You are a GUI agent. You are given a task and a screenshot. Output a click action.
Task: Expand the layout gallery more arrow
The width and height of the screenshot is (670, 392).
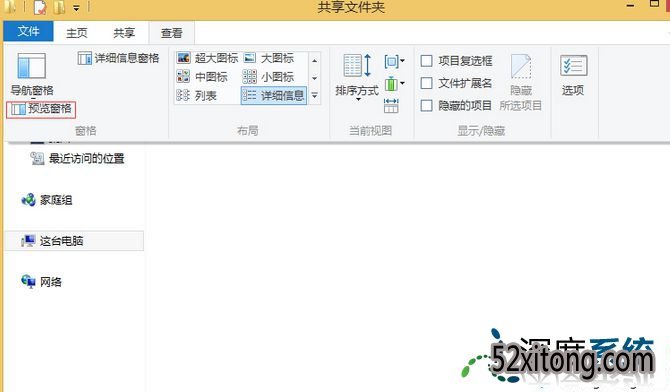coord(314,96)
